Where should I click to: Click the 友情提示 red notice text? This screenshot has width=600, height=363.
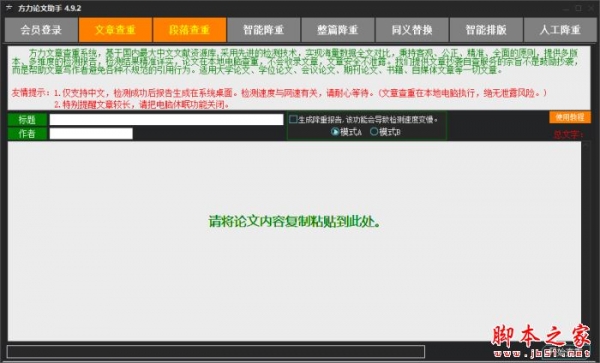pyautogui.click(x=279, y=99)
